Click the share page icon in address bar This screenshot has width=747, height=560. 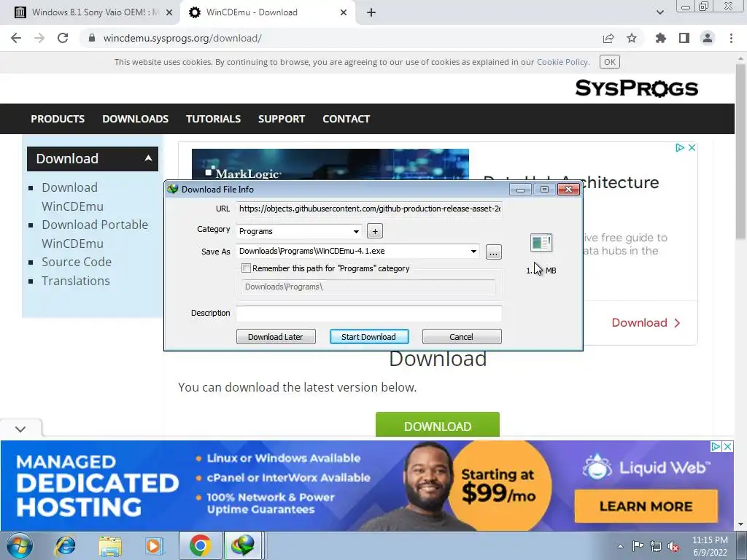click(608, 38)
